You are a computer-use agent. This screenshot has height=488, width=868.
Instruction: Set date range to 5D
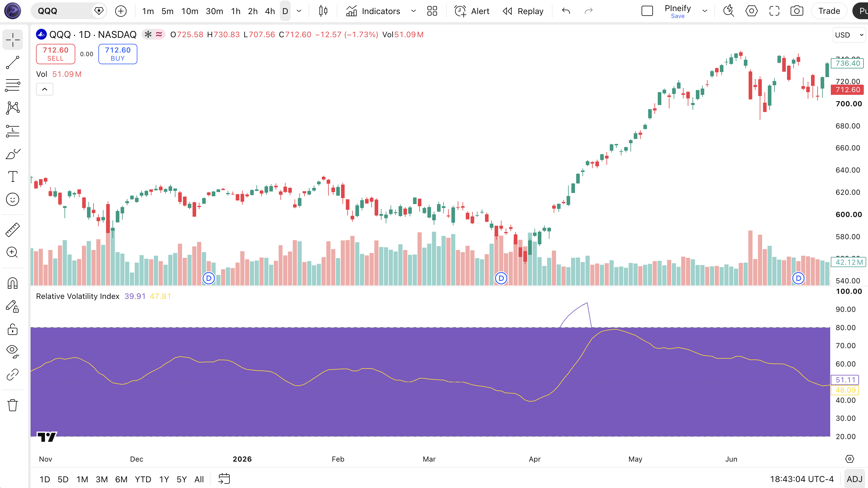[63, 479]
